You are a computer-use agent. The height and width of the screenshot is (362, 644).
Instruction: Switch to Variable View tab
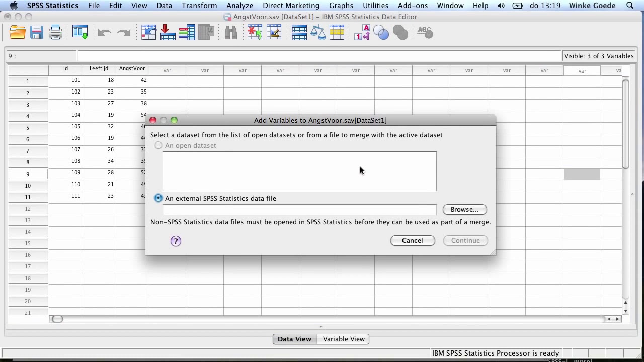(344, 339)
